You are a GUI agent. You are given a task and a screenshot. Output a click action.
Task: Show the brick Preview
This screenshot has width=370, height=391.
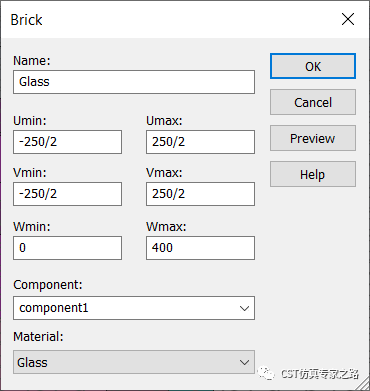pos(313,138)
